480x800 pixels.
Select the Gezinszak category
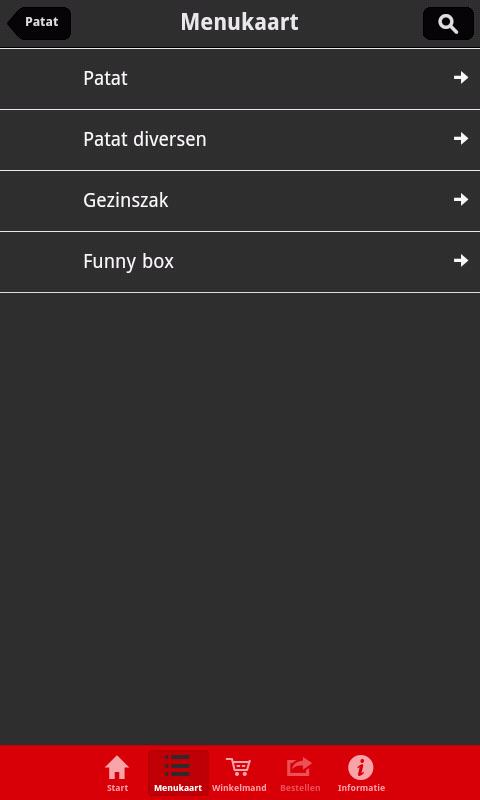pyautogui.click(x=240, y=201)
